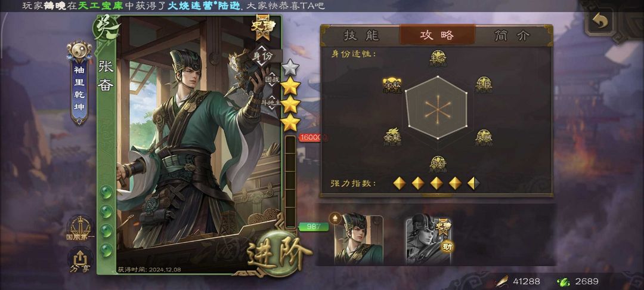
Task: Select the 主公 identity icon
Action: [438, 58]
